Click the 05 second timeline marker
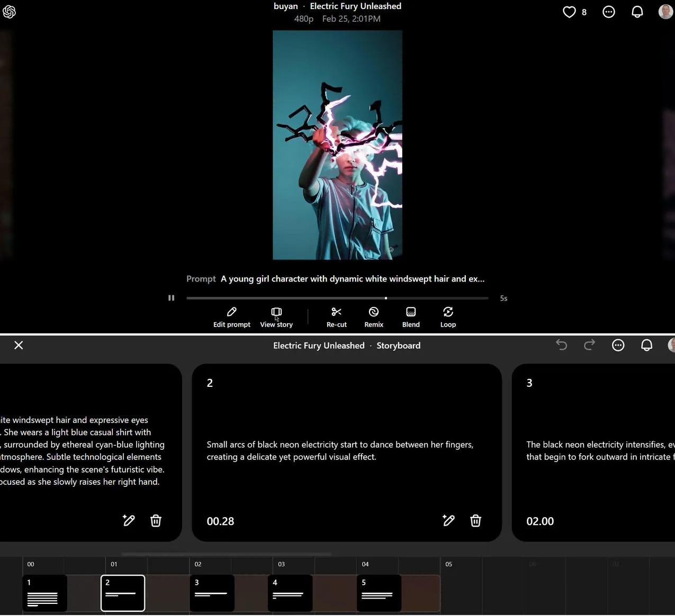The height and width of the screenshot is (616, 675). [449, 564]
